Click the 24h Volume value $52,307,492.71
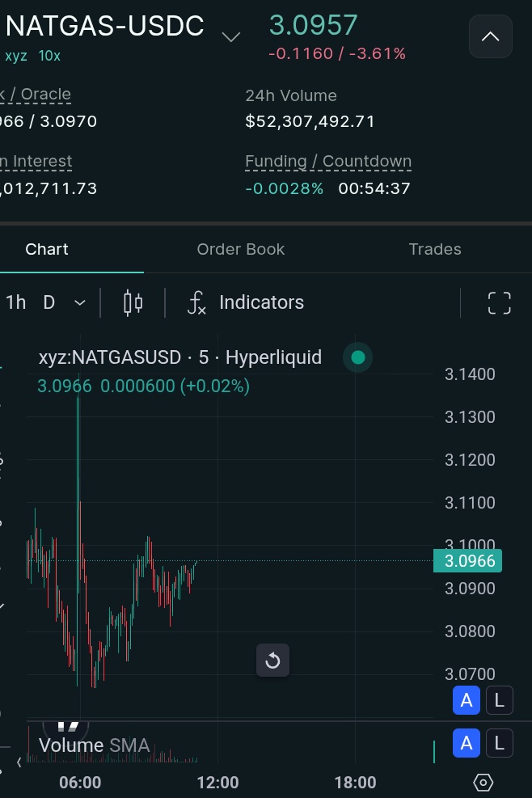 310,121
